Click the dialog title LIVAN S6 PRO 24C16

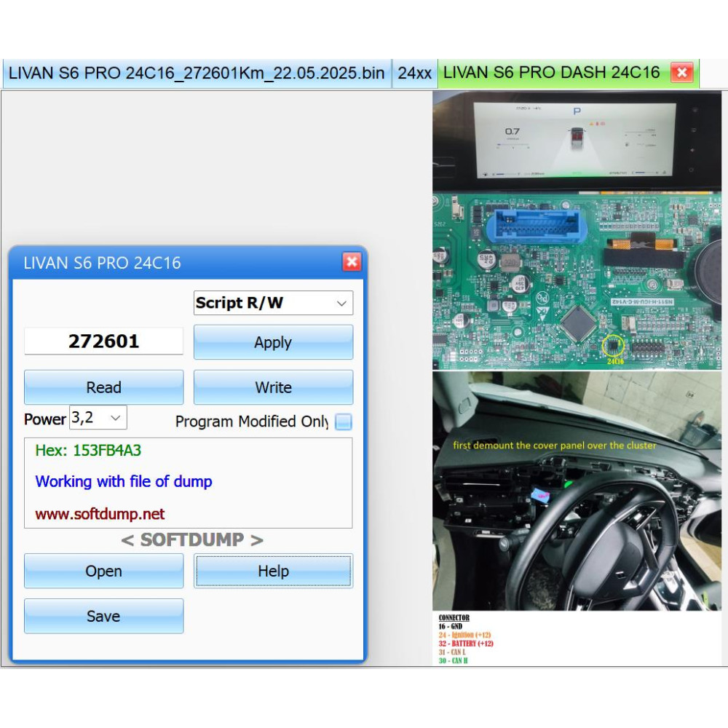pyautogui.click(x=102, y=263)
